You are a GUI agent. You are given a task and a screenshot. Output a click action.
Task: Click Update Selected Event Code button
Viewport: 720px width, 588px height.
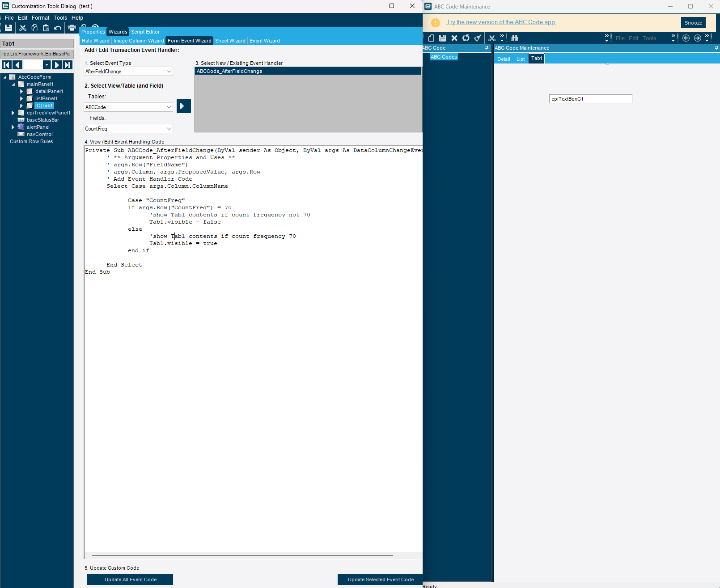pos(381,580)
